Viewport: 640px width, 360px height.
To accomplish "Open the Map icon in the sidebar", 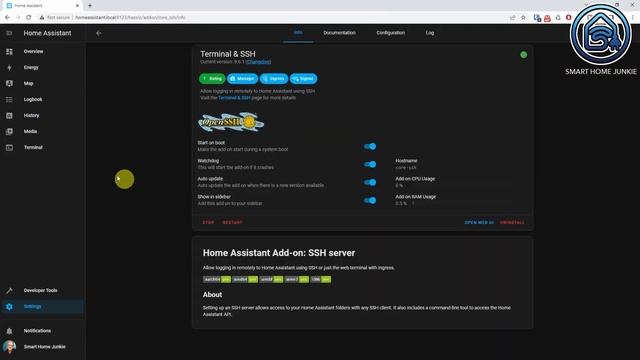I will [x=9, y=83].
